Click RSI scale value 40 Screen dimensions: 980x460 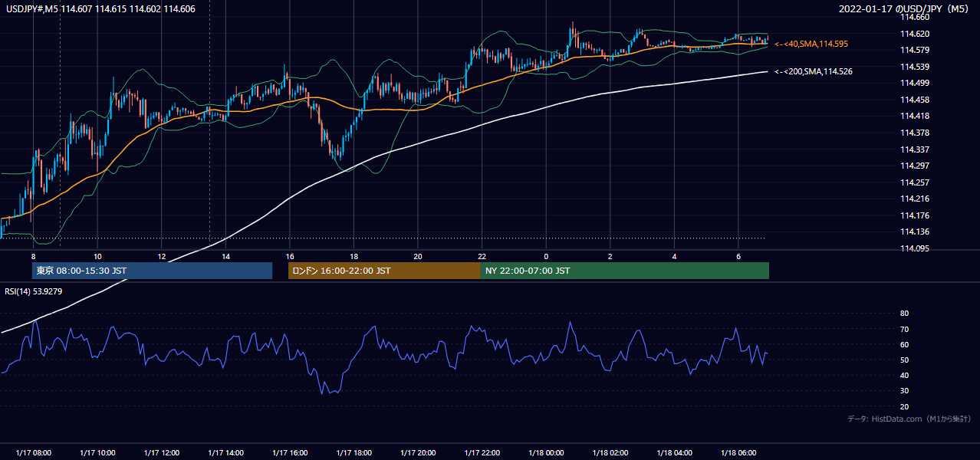[904, 376]
